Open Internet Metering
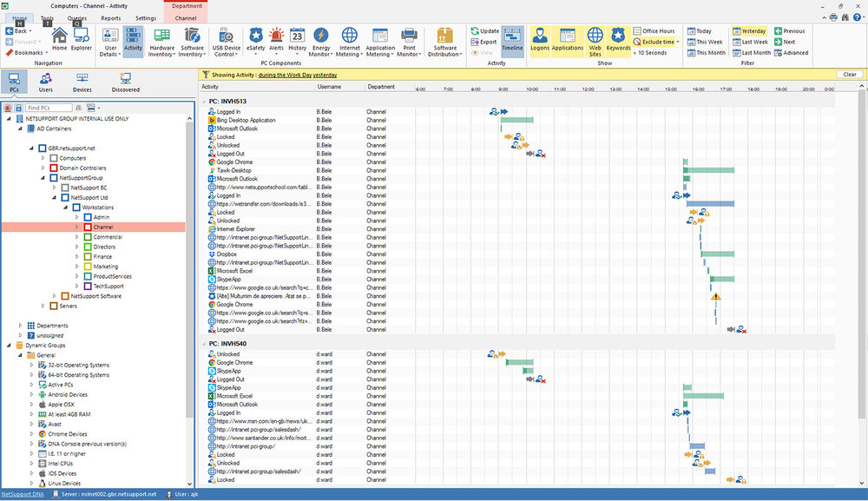The image size is (868, 501). 349,42
